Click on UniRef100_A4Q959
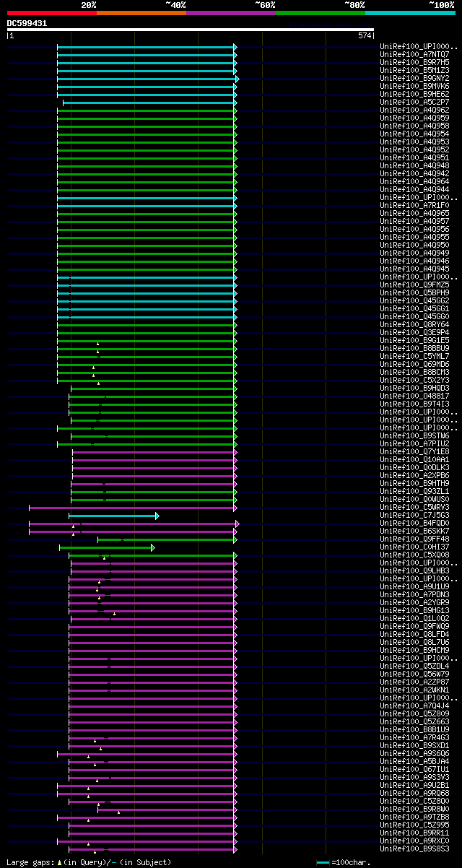 tap(414, 118)
